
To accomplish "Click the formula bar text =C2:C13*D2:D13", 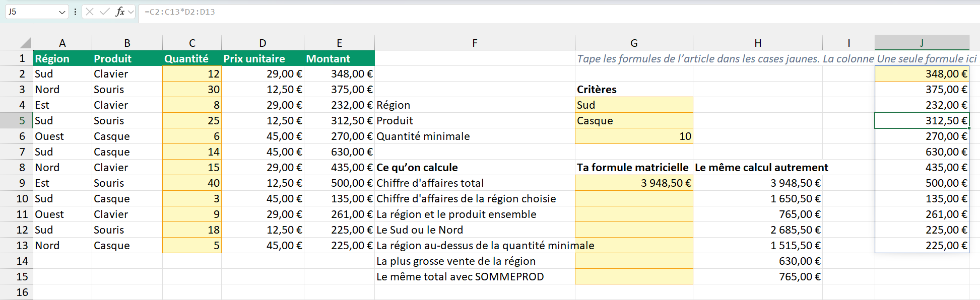I will click(180, 12).
